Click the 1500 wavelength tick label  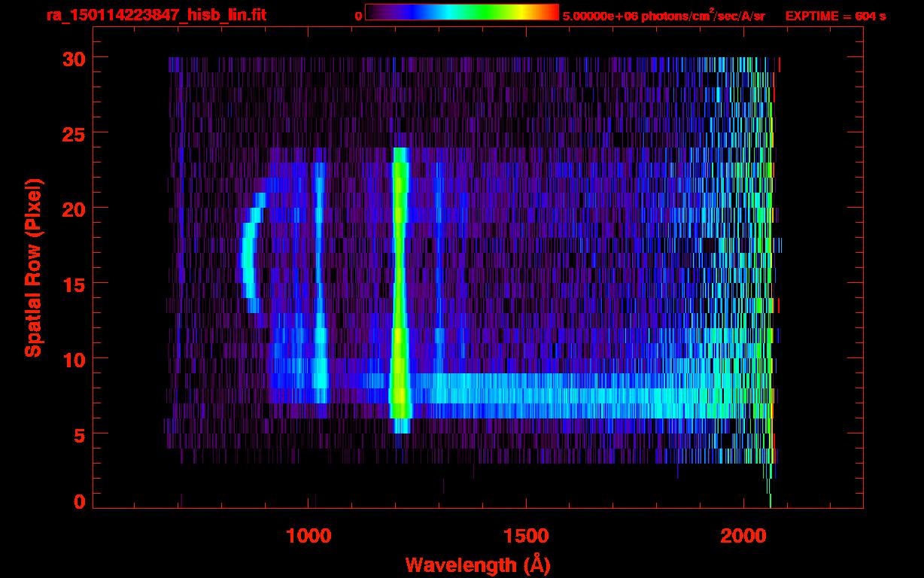pyautogui.click(x=526, y=536)
